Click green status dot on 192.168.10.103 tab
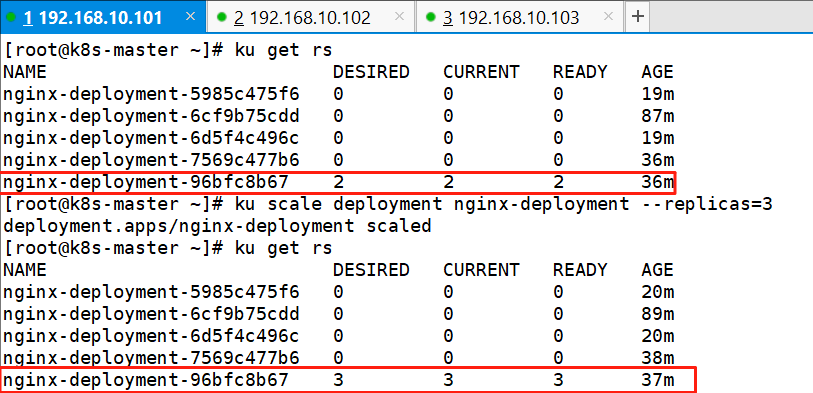The width and height of the screenshot is (813, 393). [x=430, y=17]
